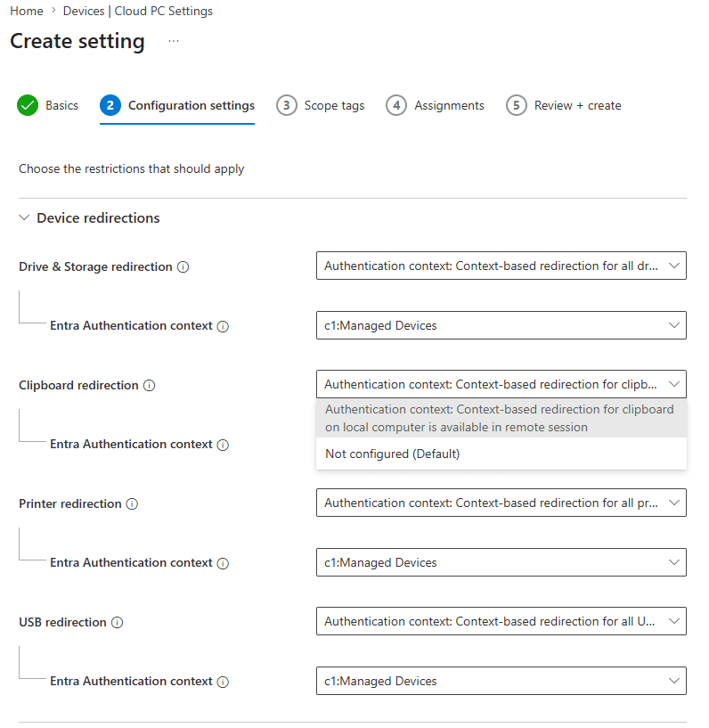Viewport: 709px width, 728px height.
Task: Go to the Scope tags step
Action: 321,105
